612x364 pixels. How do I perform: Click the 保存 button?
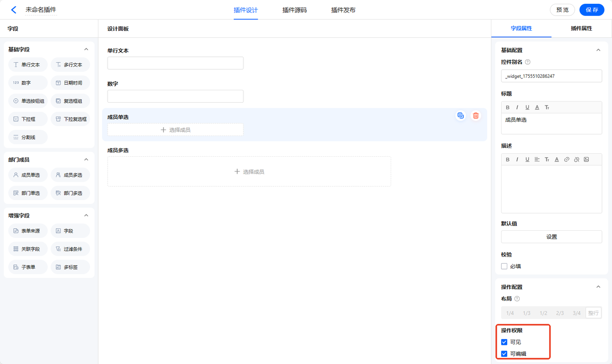(591, 10)
